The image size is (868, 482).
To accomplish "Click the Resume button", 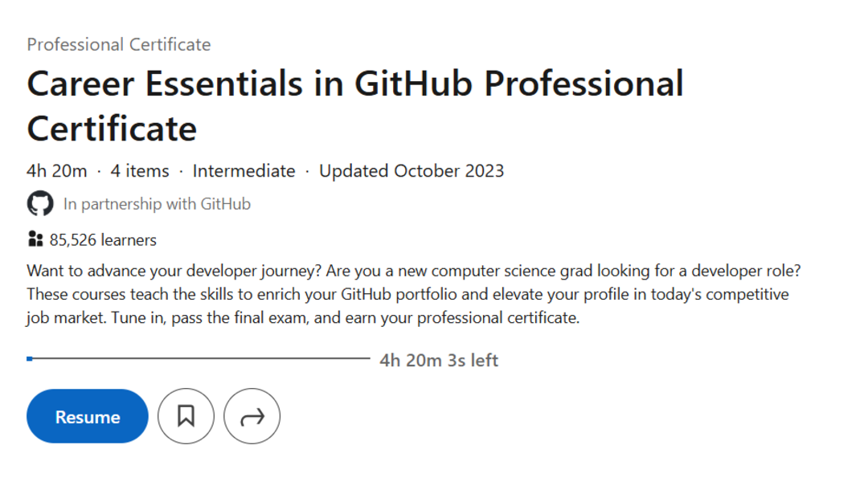I will [x=88, y=417].
